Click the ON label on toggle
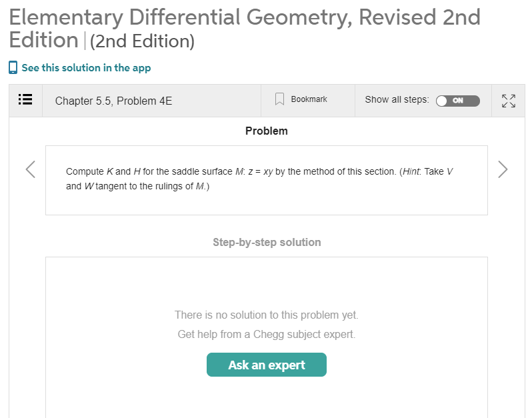Screen dimensions: 532x418 point(458,101)
